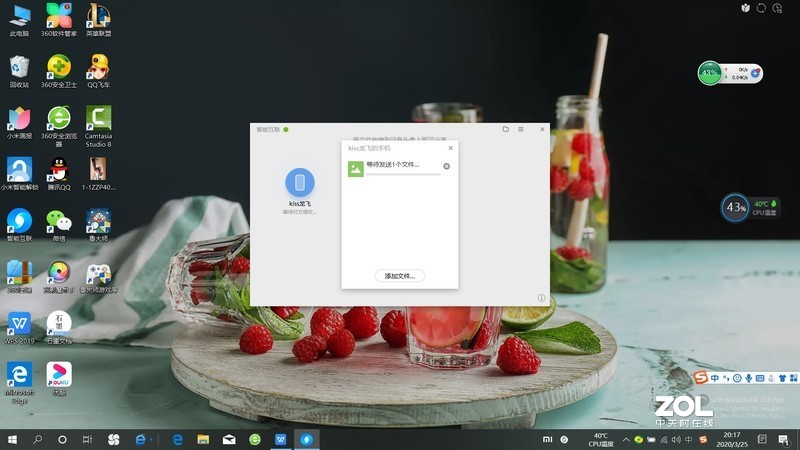Launch 360安全浏览器 desktop shortcut
This screenshot has width=800, height=450.
coord(59,127)
